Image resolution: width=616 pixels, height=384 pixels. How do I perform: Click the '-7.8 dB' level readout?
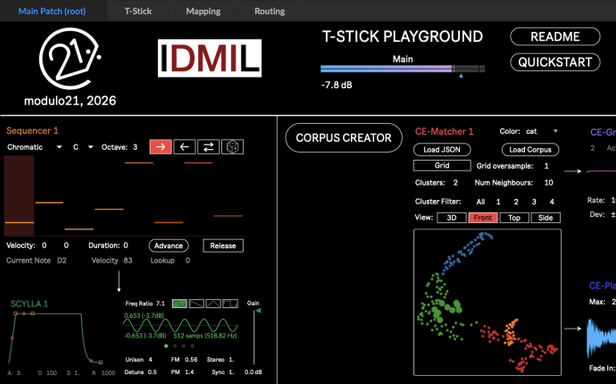(337, 85)
